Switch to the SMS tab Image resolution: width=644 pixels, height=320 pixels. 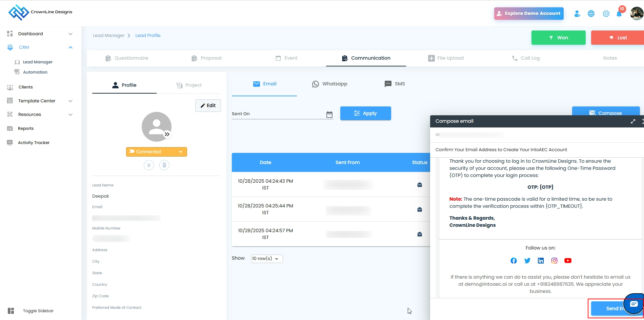tap(395, 84)
